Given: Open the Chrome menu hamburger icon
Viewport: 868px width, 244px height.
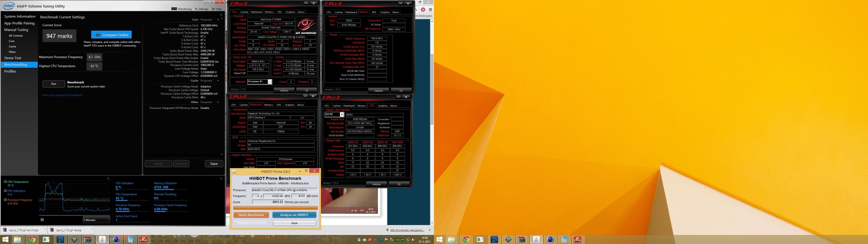Looking at the screenshot, I should pyautogui.click(x=430, y=9).
